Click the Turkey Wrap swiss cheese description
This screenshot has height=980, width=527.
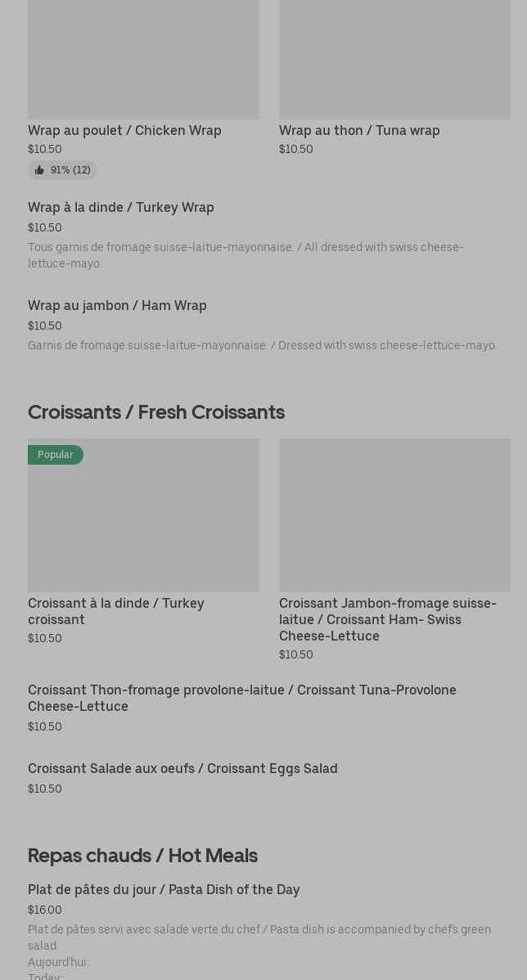pos(245,254)
